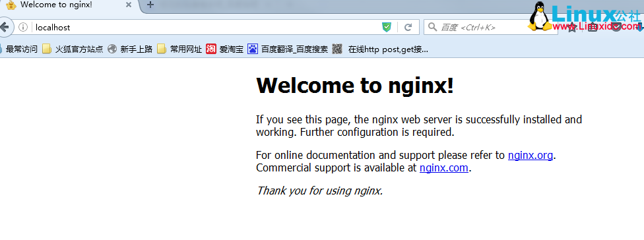Follow the nginx.com link

pyautogui.click(x=443, y=167)
